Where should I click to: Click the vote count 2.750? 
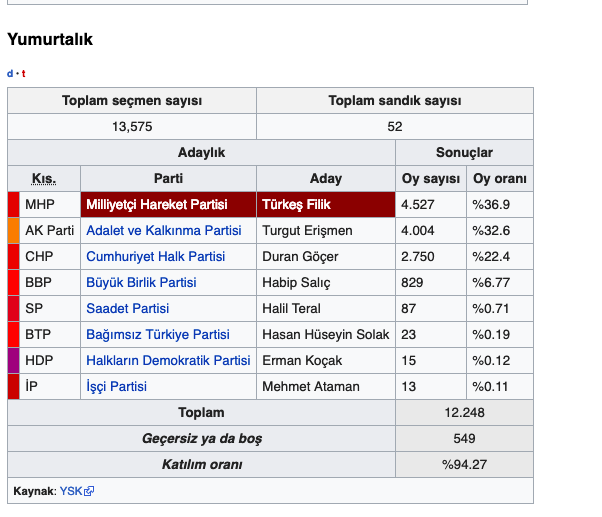tap(418, 256)
